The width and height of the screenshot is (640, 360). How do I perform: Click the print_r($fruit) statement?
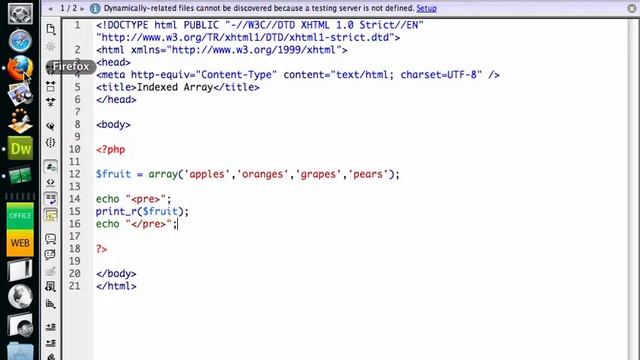[x=142, y=211]
